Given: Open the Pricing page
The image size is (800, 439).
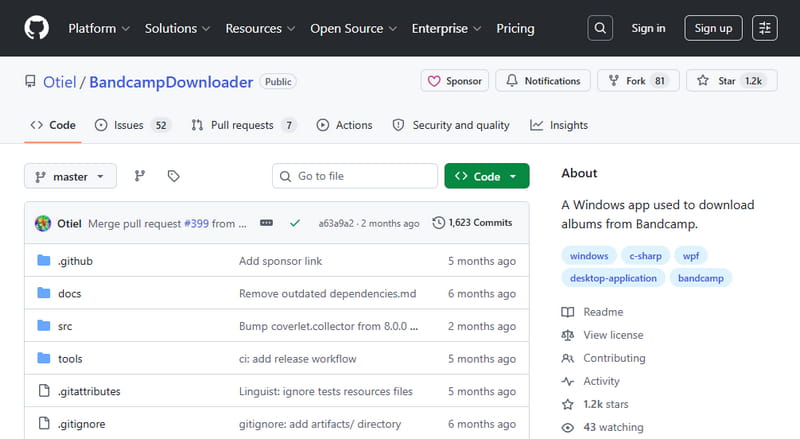Looking at the screenshot, I should tap(515, 29).
